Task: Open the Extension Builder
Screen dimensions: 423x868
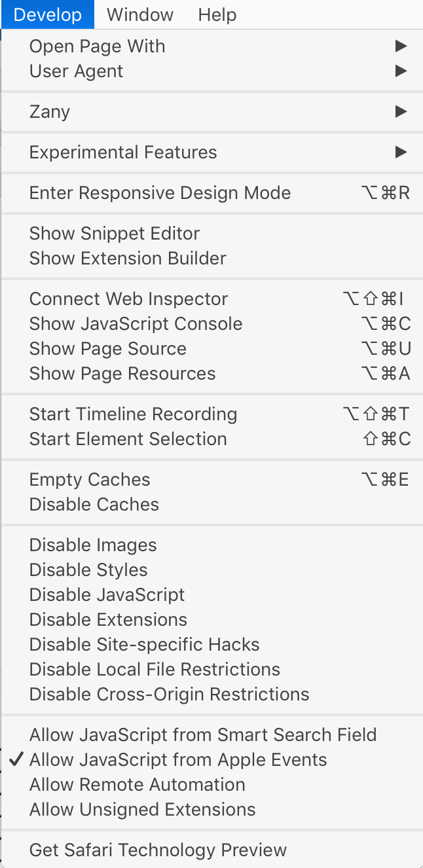Action: point(127,258)
